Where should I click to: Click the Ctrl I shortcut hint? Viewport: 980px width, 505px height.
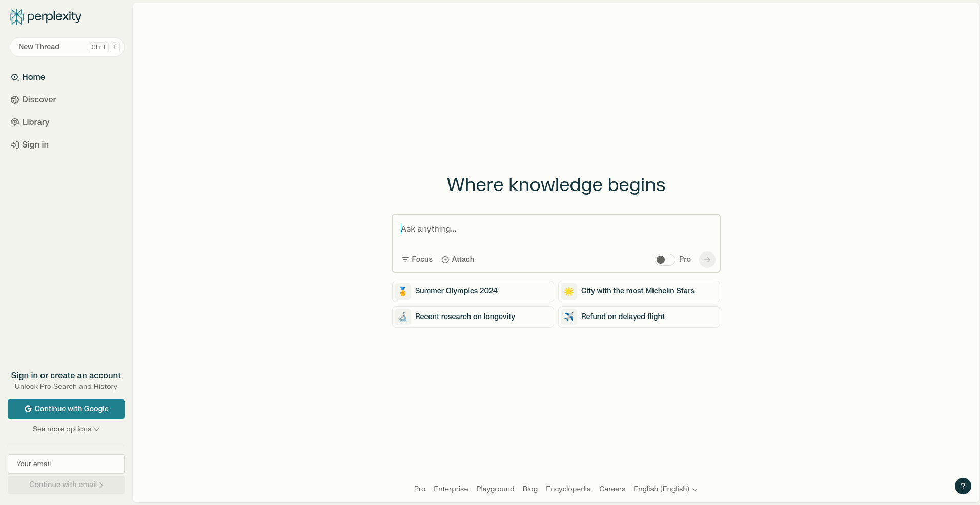point(105,47)
